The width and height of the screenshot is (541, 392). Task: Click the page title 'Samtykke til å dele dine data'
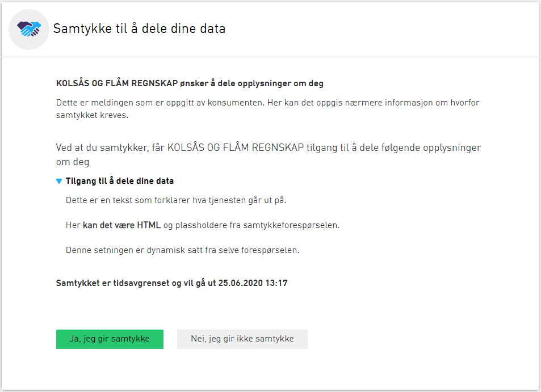point(140,28)
